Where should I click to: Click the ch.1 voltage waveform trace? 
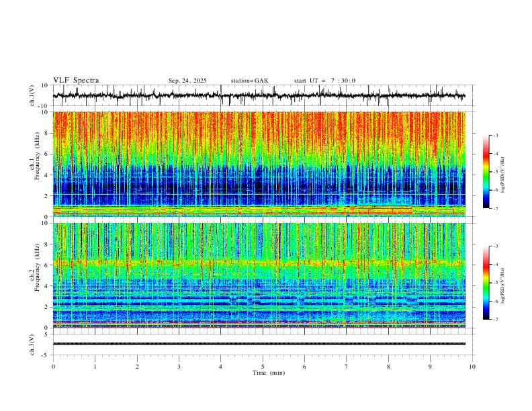click(x=259, y=95)
